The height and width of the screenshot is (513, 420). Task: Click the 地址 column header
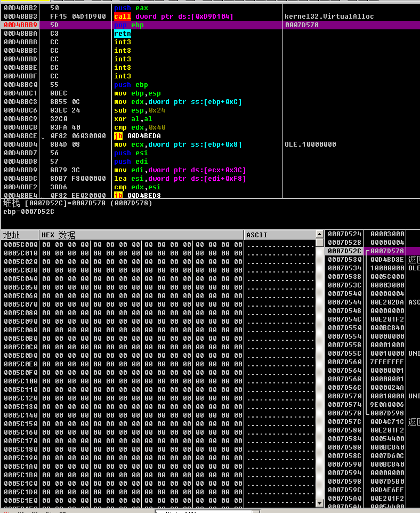click(x=20, y=235)
